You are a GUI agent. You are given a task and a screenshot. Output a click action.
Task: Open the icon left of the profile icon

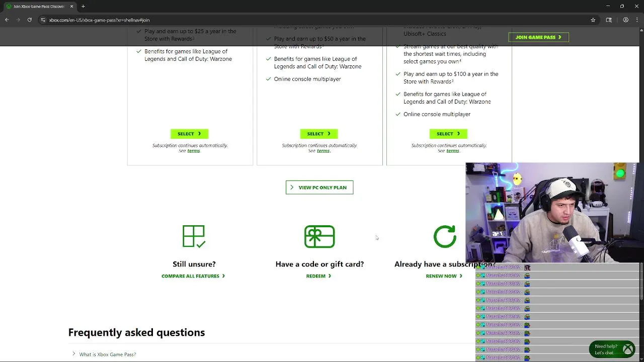tap(609, 20)
